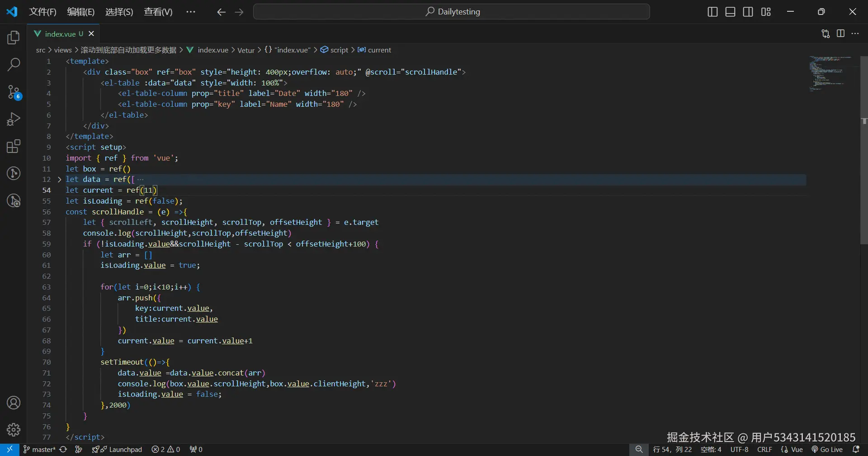Open the 文件(F) menu
The height and width of the screenshot is (456, 868).
42,12
